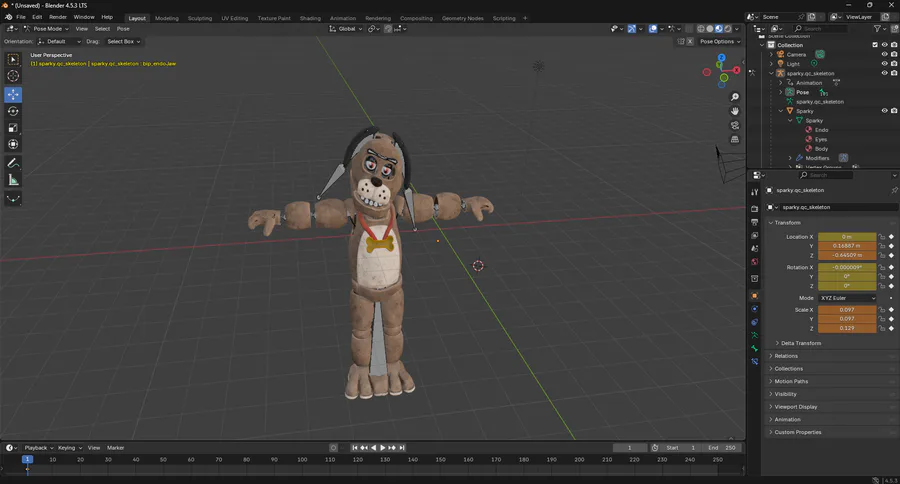Disable Camera in renders via camera icon
The height and width of the screenshot is (484, 900).
click(894, 54)
